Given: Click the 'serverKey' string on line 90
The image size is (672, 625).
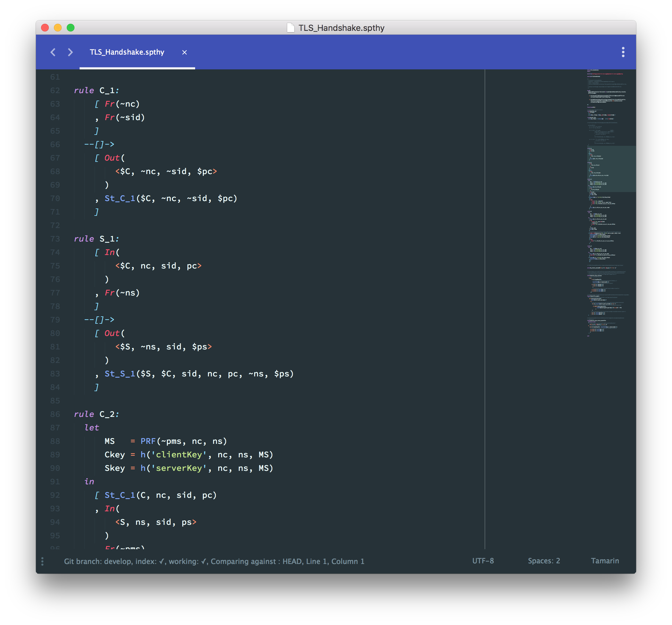Looking at the screenshot, I should [179, 468].
